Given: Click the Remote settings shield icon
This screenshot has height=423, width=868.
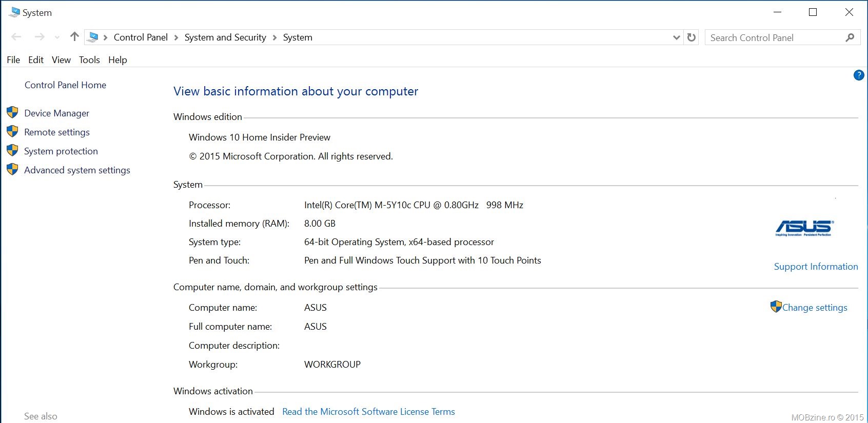Looking at the screenshot, I should [12, 131].
